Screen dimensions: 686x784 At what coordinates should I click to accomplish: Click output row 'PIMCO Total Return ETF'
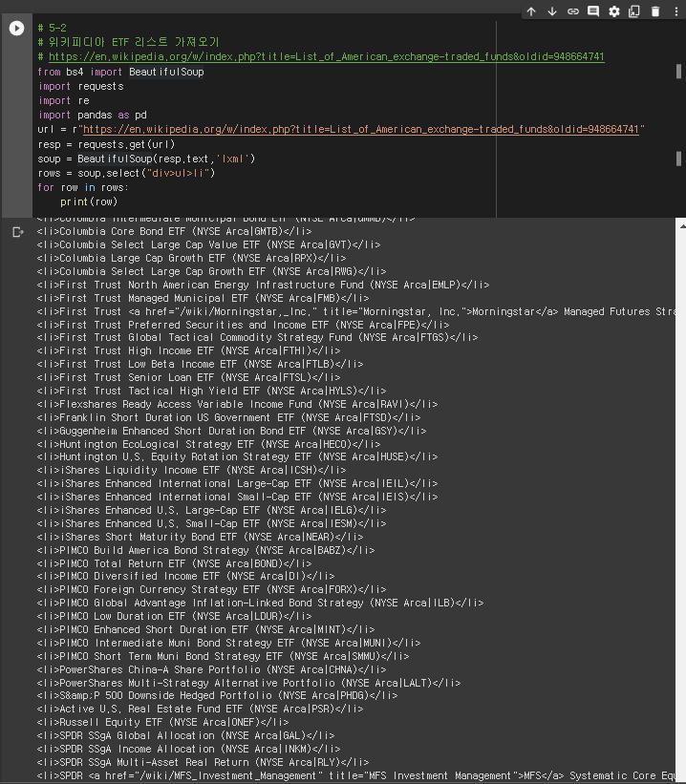[x=174, y=564]
